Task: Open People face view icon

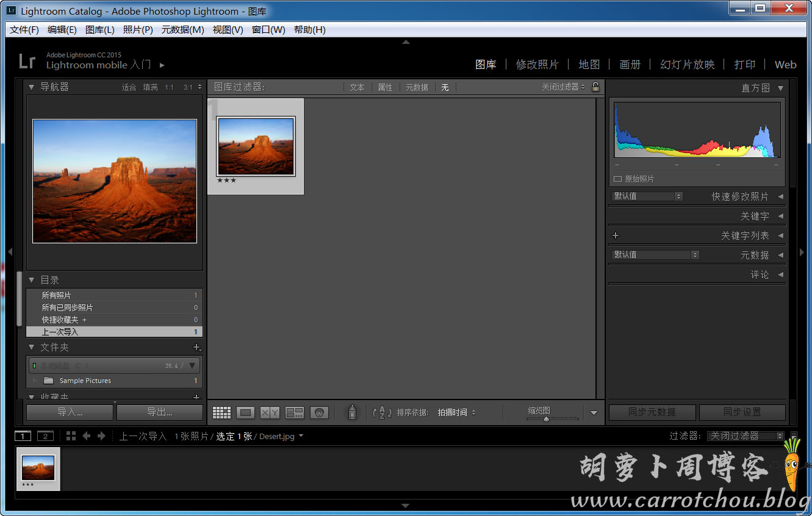Action: click(319, 413)
